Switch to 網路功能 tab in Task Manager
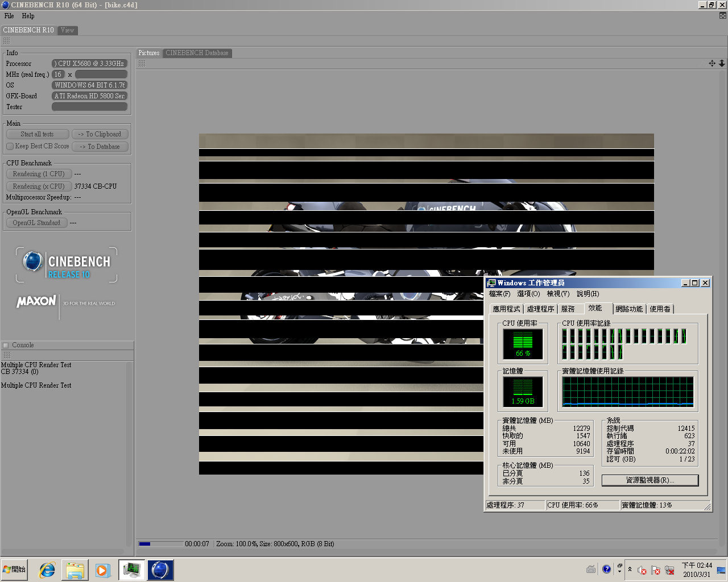Image resolution: width=728 pixels, height=582 pixels. point(629,309)
